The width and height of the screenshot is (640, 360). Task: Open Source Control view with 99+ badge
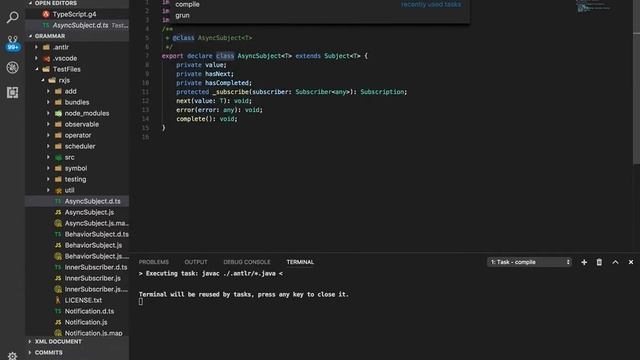[x=13, y=43]
